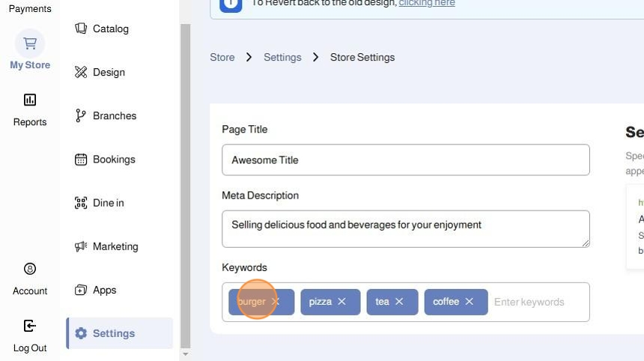Click Settings breadcrumb link
Image resolution: width=644 pixels, height=361 pixels.
coord(282,57)
